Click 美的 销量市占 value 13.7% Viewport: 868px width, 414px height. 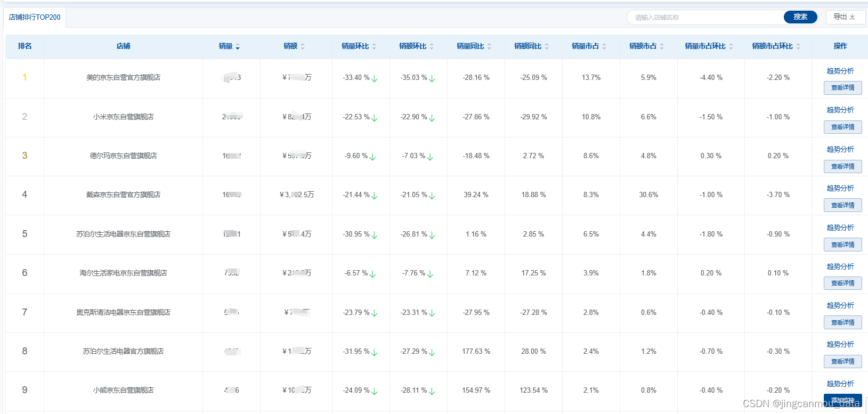coord(591,78)
